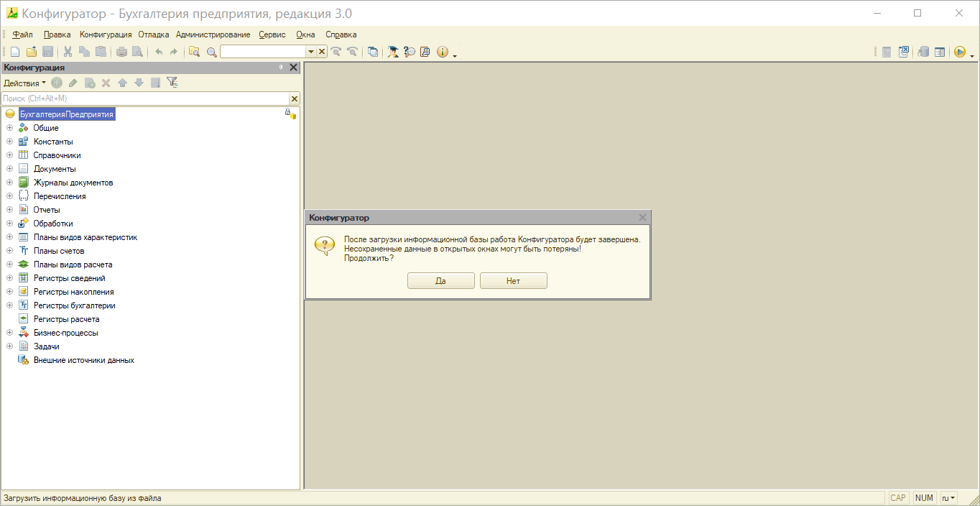Open the properties palette icon
980x506 pixels.
[x=940, y=52]
